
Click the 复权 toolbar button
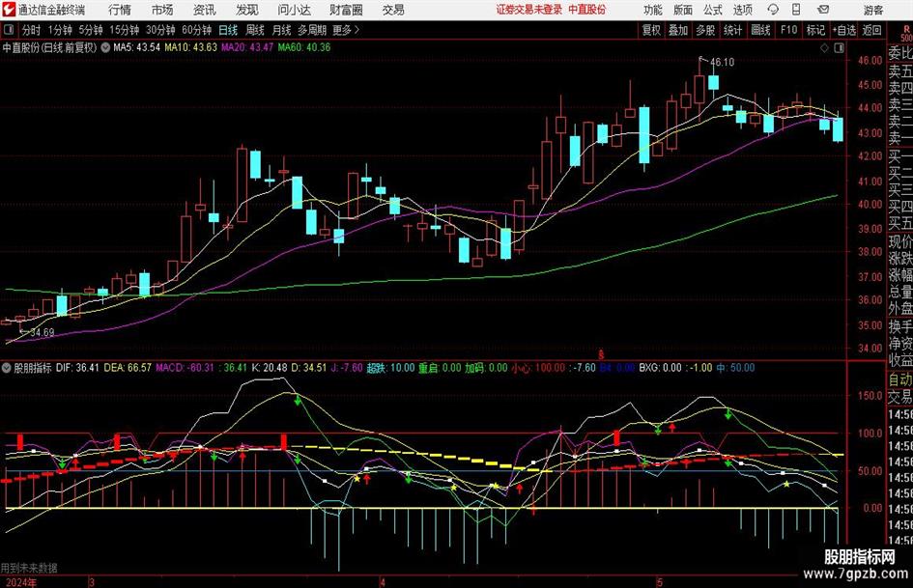click(x=651, y=30)
